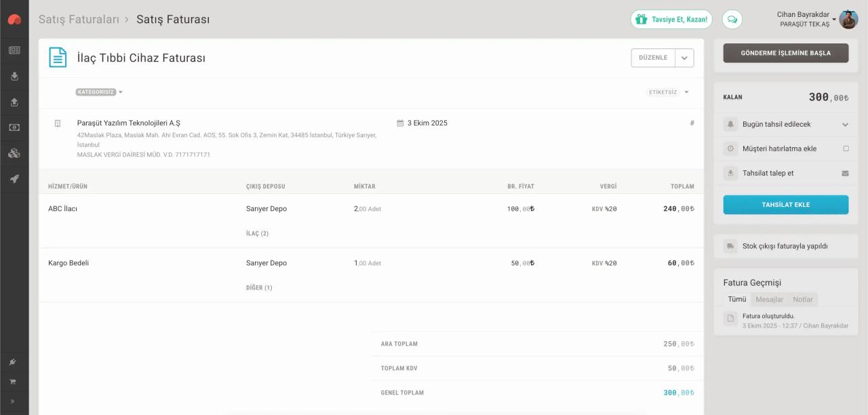Image resolution: width=868 pixels, height=415 pixels.
Task: Click the Paraşüt logo in the sidebar
Action: coord(14,20)
